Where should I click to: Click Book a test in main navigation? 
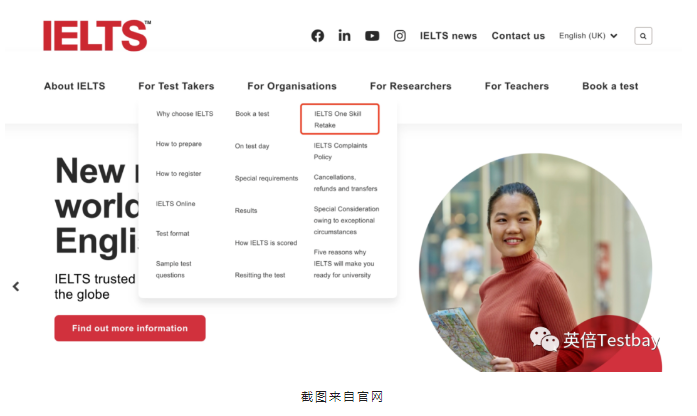coord(610,86)
